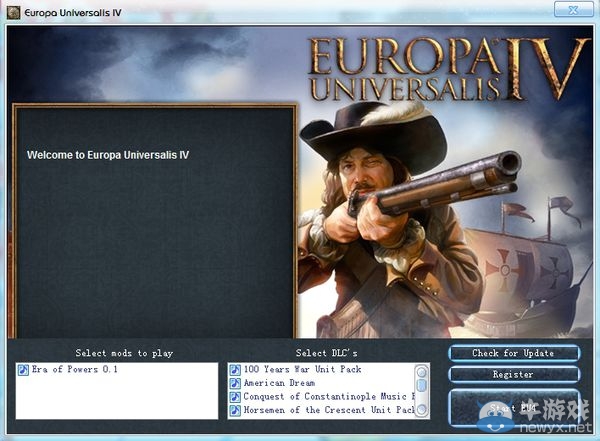Click the Check for Update button

click(x=514, y=353)
